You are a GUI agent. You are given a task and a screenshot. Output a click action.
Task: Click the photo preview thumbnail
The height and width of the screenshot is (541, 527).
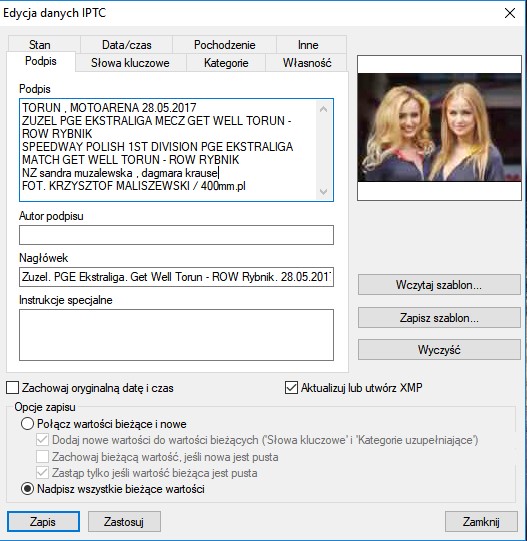point(439,128)
